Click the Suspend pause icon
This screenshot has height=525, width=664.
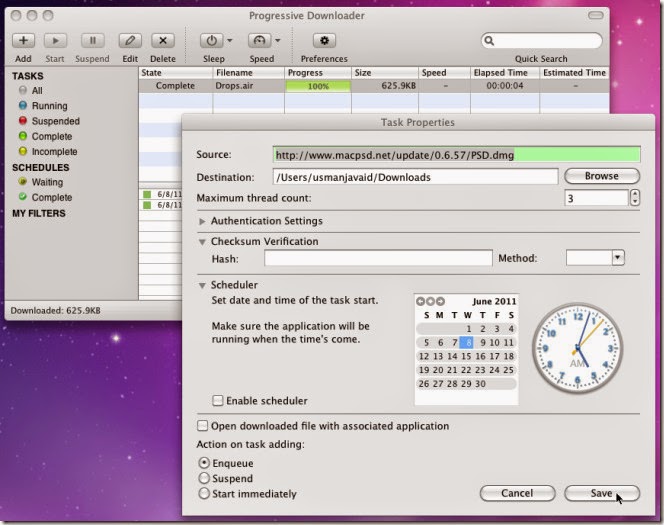click(x=92, y=41)
